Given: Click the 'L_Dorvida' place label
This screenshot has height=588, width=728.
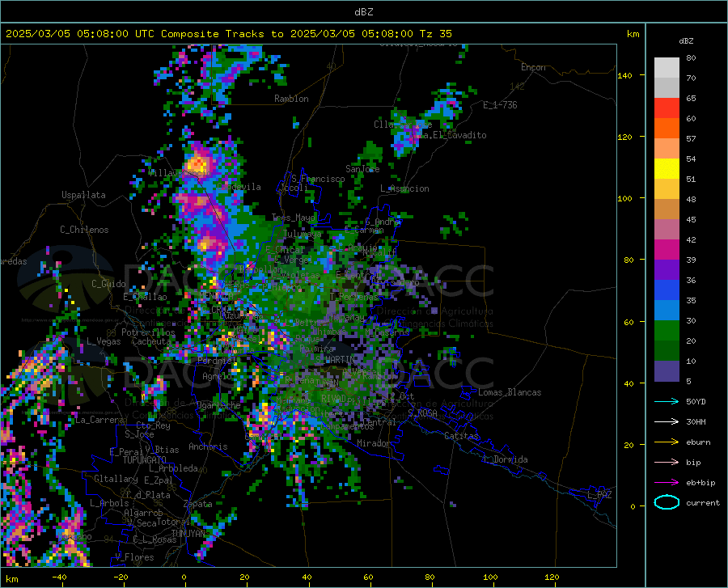Looking at the screenshot, I should (x=505, y=459).
